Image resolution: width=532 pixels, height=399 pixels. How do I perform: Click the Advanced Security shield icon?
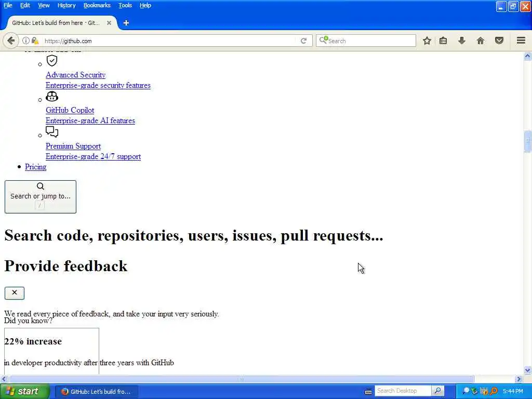[52, 61]
